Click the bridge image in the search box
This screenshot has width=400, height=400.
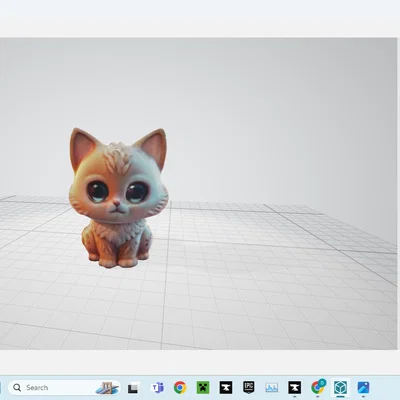(x=107, y=388)
